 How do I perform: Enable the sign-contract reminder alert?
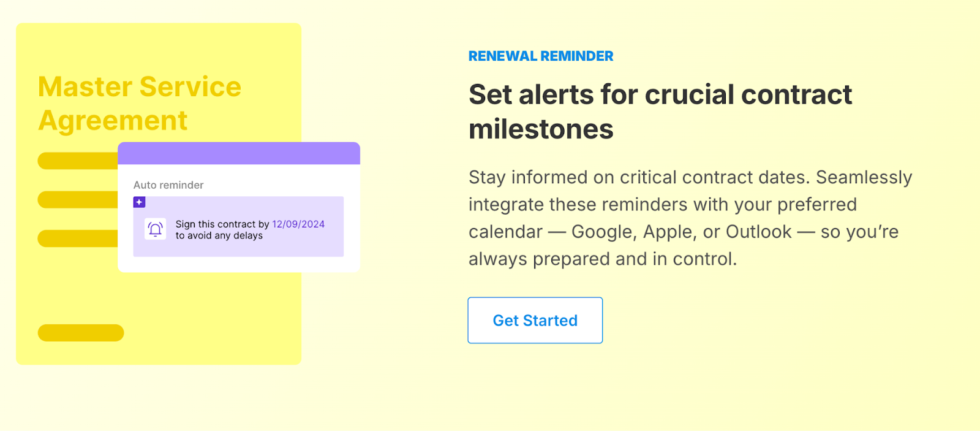pos(239,227)
